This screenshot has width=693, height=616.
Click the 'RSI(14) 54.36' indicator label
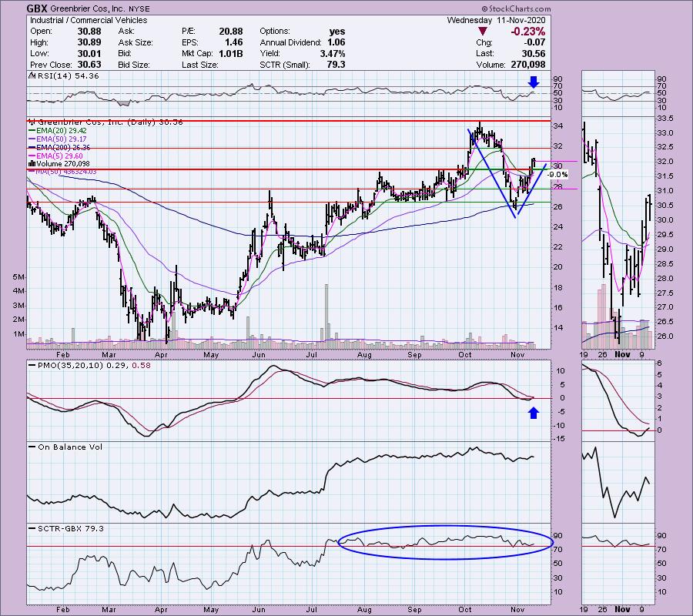pos(68,76)
